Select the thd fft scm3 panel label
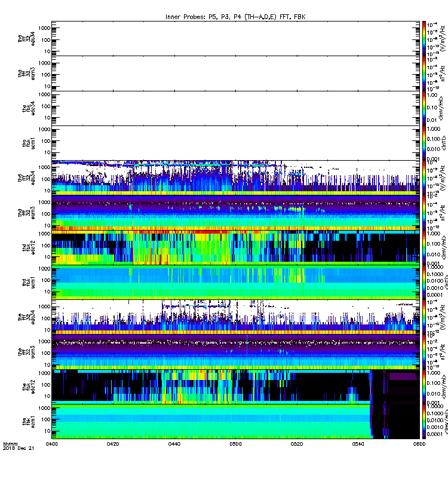 (x=26, y=213)
